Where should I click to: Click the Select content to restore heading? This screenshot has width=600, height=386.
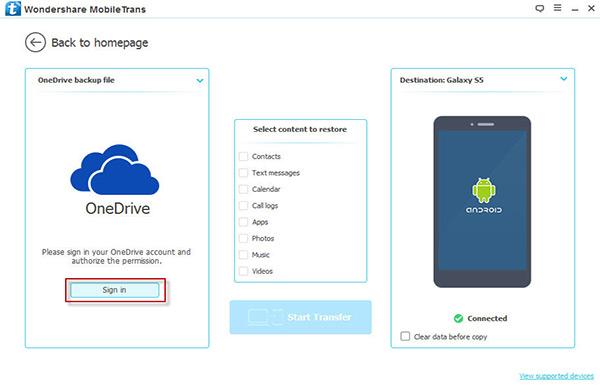point(300,129)
